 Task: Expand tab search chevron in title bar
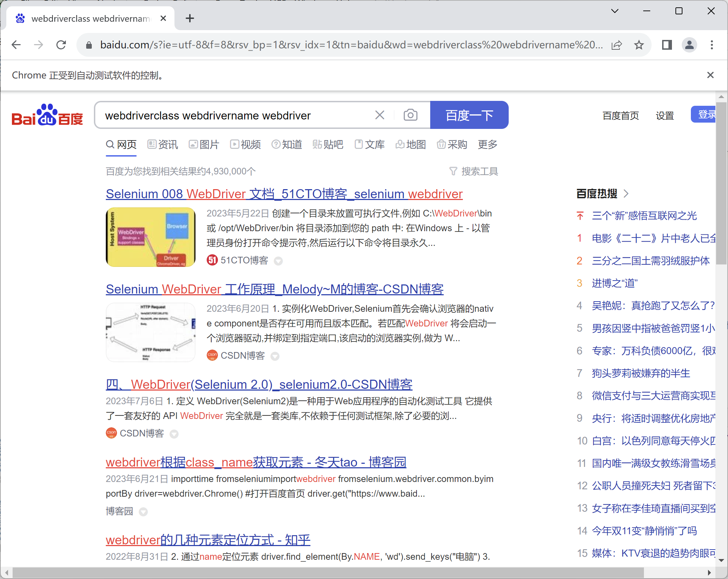click(x=614, y=11)
